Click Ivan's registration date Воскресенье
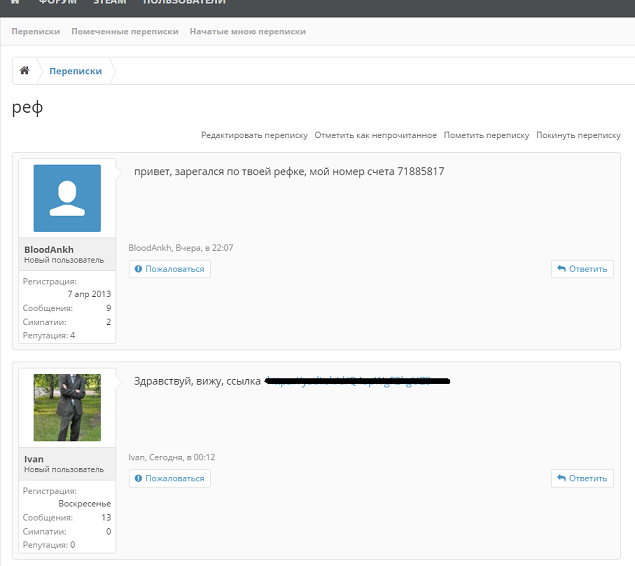Image resolution: width=635 pixels, height=566 pixels. coord(85,504)
